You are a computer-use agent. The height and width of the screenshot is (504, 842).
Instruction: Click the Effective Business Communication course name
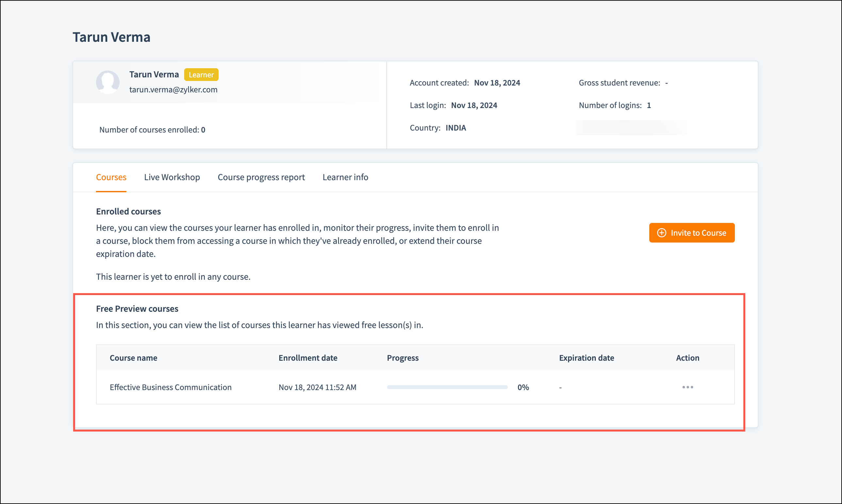click(x=170, y=387)
